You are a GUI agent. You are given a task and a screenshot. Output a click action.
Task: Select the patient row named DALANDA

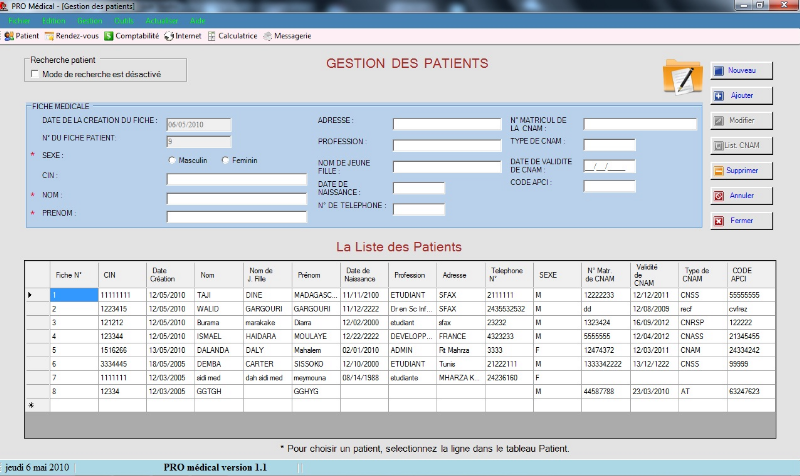point(218,351)
